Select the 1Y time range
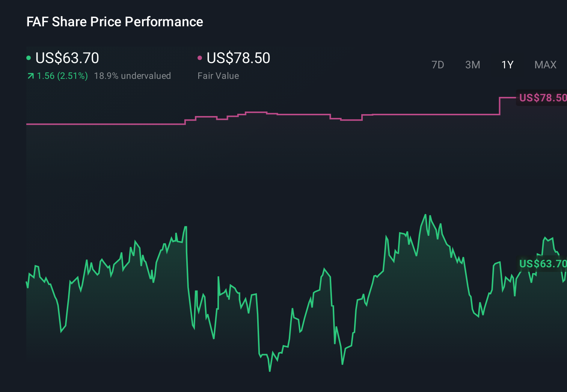 507,65
